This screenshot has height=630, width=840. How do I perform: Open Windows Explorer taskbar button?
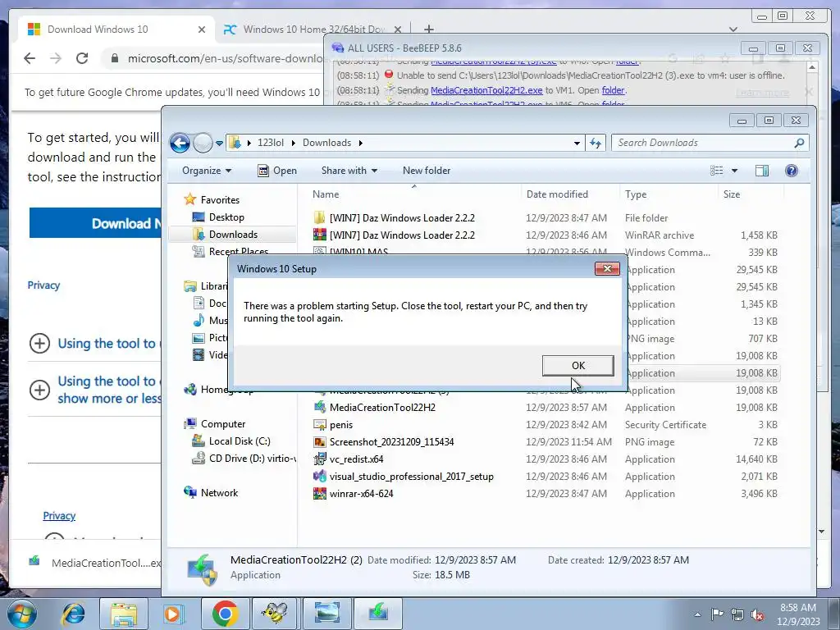pyautogui.click(x=124, y=614)
